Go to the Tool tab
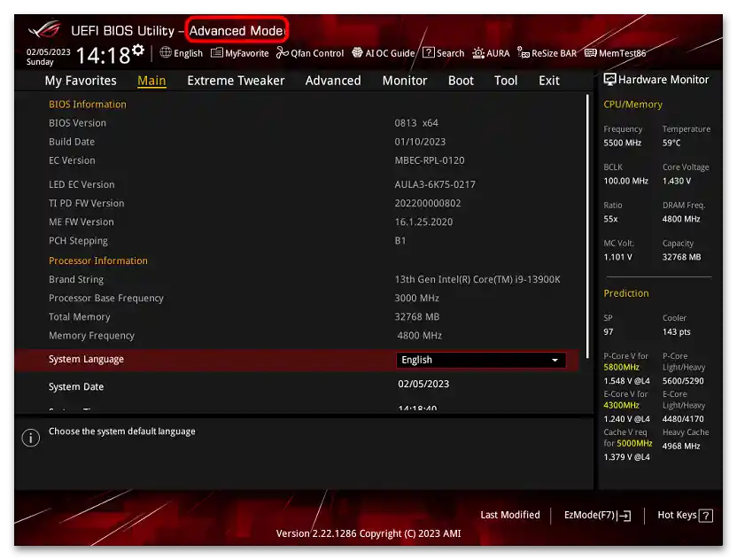Viewport: 737px width, 560px height. pyautogui.click(x=506, y=81)
